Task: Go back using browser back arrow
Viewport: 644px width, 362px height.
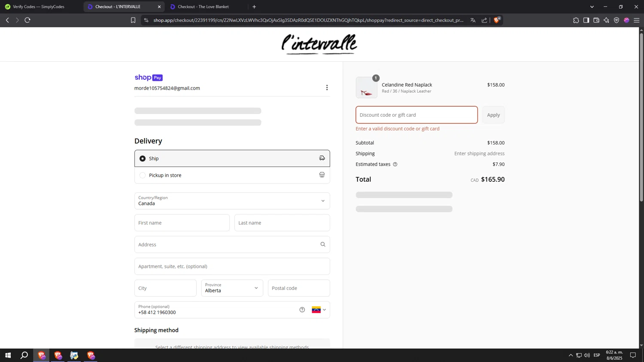Action: click(x=7, y=20)
